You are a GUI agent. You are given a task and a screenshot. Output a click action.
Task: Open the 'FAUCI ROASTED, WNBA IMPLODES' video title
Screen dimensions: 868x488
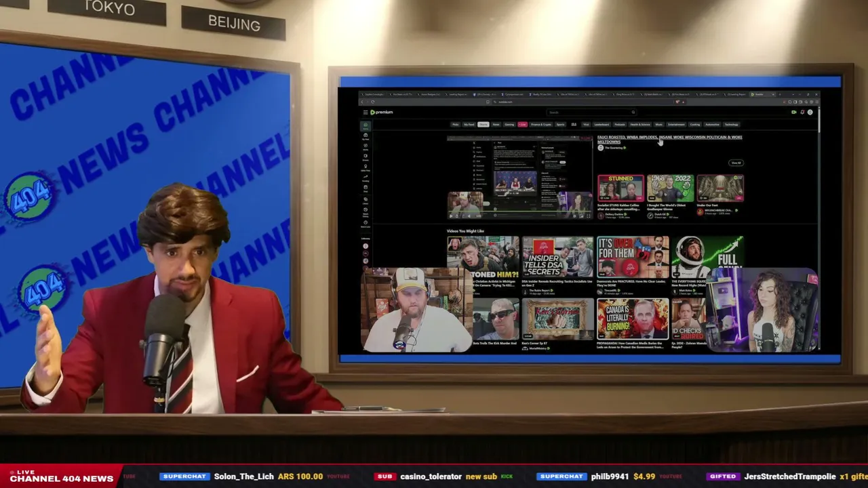(x=669, y=139)
